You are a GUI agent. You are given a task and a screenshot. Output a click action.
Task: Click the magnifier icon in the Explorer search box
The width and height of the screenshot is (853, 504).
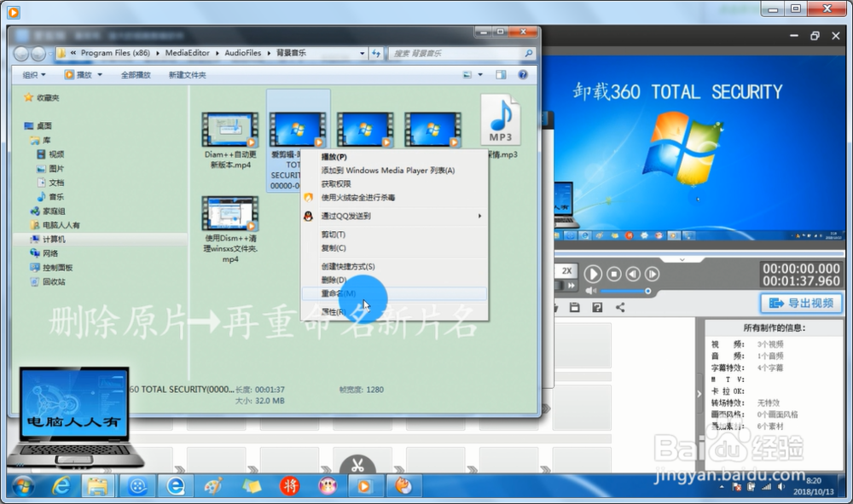point(528,53)
